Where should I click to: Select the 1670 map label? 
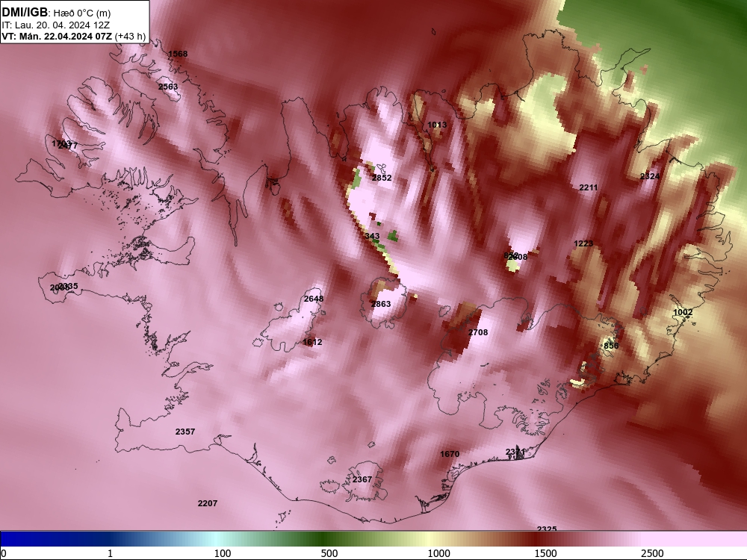pyautogui.click(x=450, y=454)
